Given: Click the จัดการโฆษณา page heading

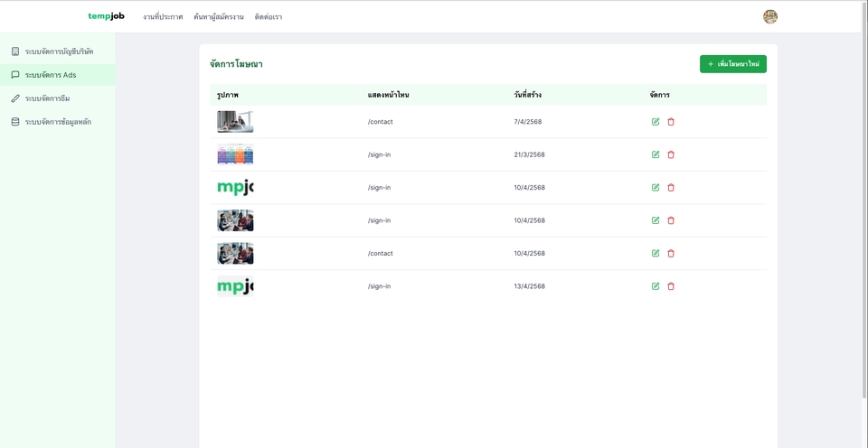Looking at the screenshot, I should 236,64.
